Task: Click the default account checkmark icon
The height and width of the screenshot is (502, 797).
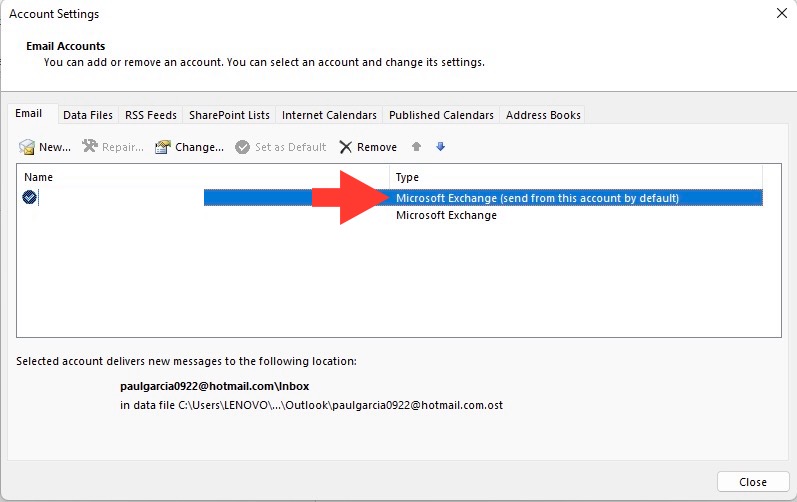Action: pos(29,197)
